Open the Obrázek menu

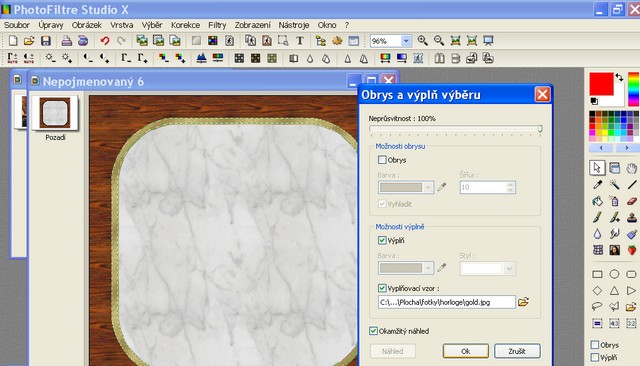click(87, 25)
